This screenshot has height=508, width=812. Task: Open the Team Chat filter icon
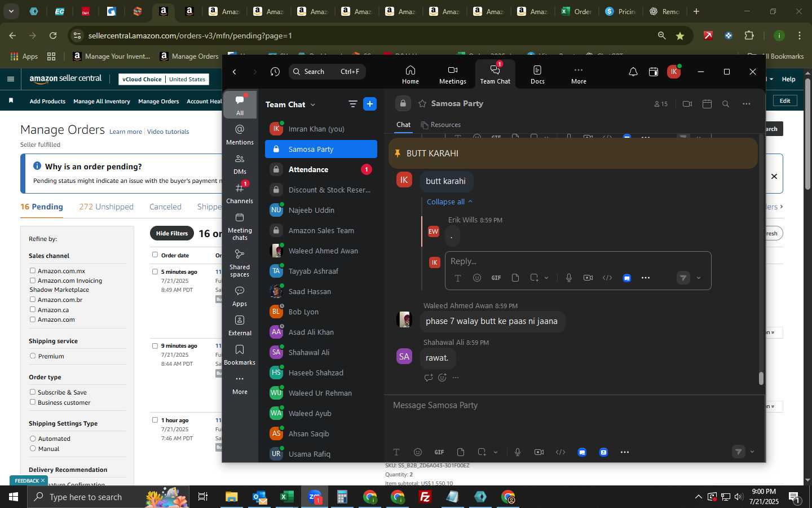pos(353,104)
